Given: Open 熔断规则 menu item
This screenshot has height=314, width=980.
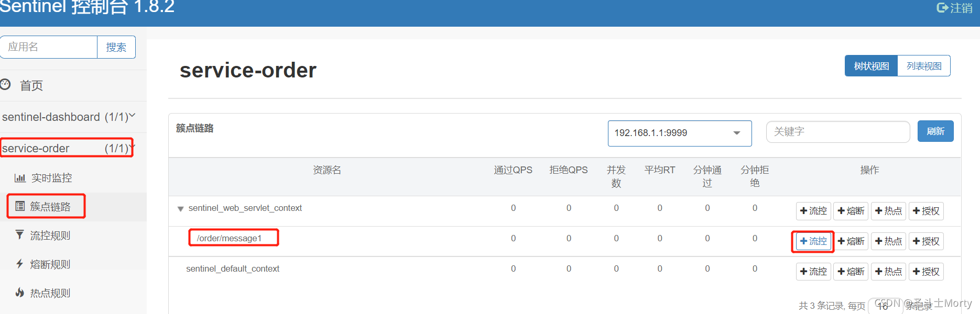Looking at the screenshot, I should click(50, 264).
